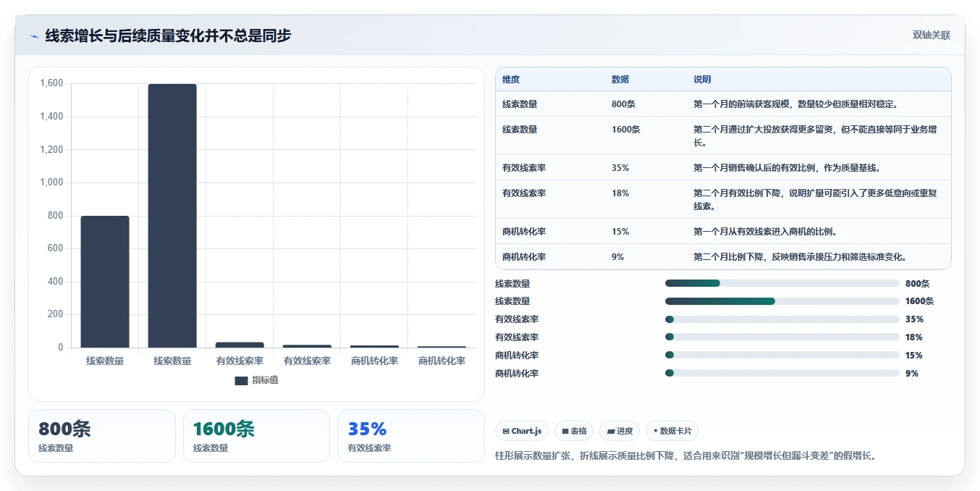Click the progress bar labeled 9%
The height and width of the screenshot is (491, 980).
coord(782,373)
